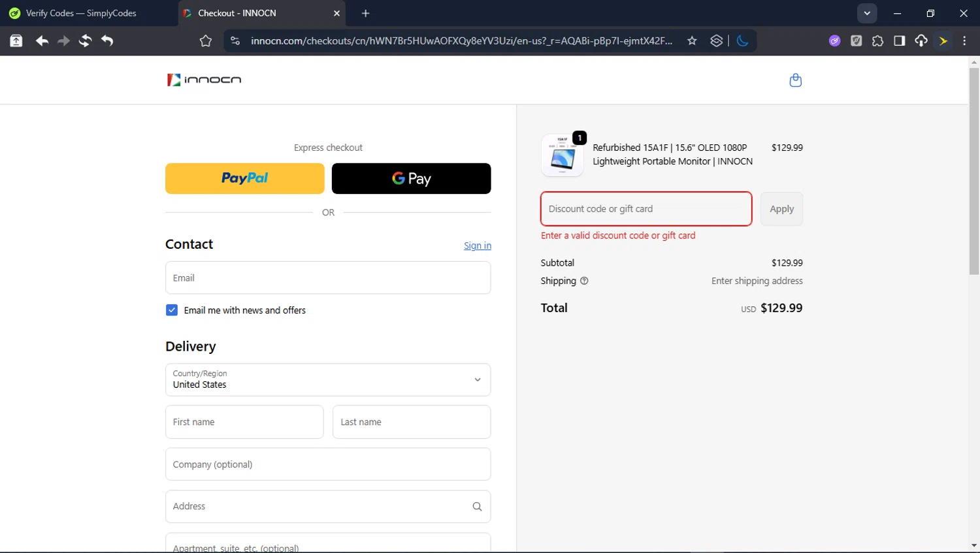Open the side panel icon
Screen dimensions: 980x553
900,41
